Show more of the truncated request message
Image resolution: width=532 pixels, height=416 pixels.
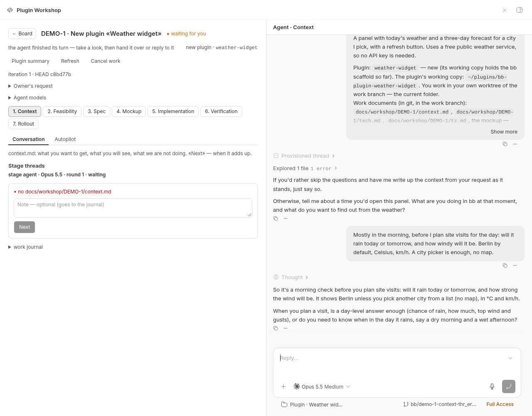[504, 132]
